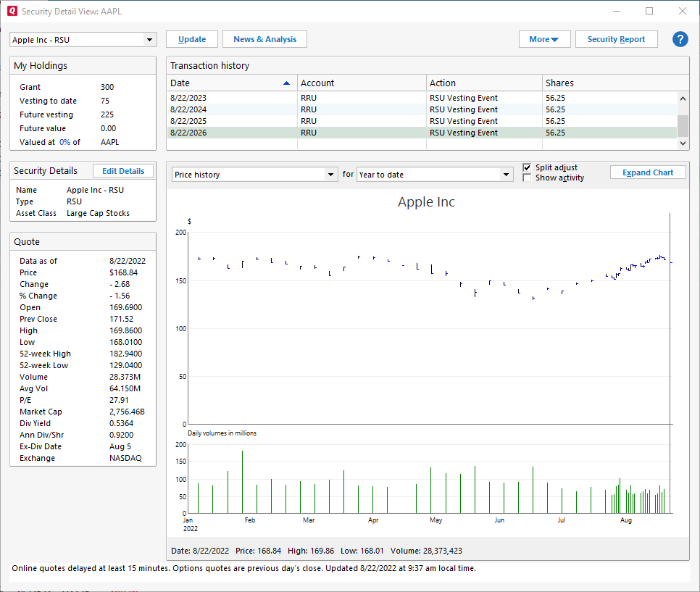Viewport: 700px width, 592px height.
Task: Maximize the Security Detail View window
Action: pyautogui.click(x=649, y=11)
